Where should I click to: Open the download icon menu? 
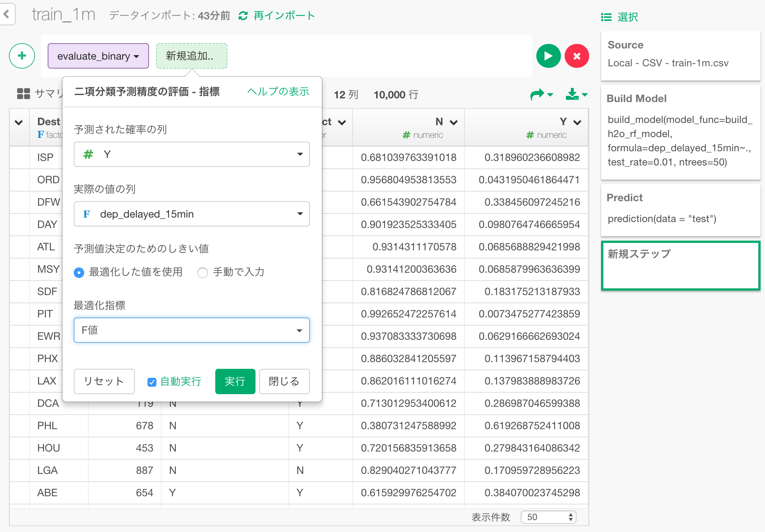[x=576, y=95]
